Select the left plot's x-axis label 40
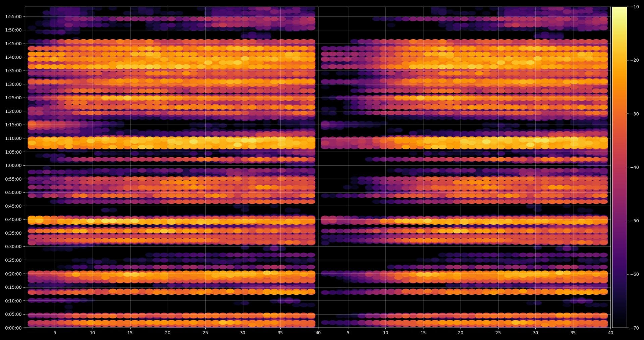The height and width of the screenshot is (340, 644). 318,333
